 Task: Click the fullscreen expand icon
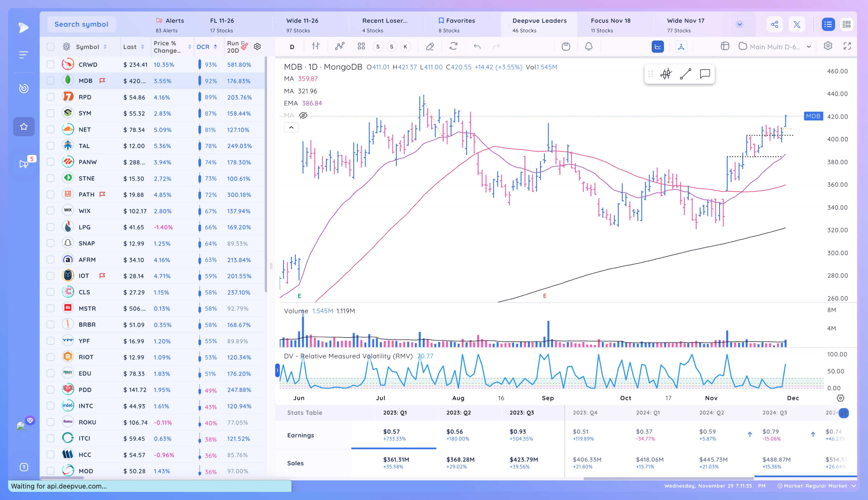pos(847,46)
